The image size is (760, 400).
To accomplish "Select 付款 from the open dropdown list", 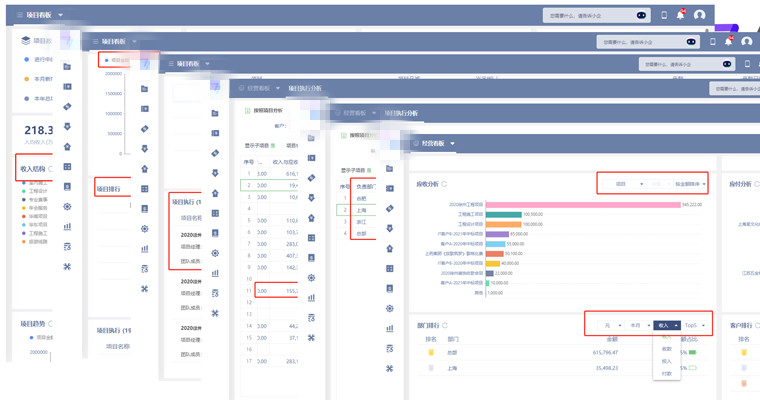I will 667,373.
